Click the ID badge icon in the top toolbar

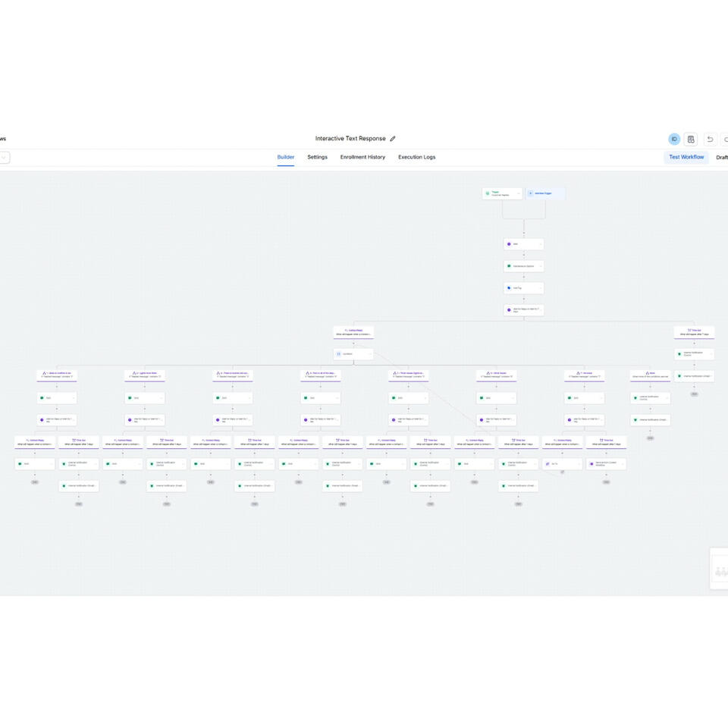pos(674,139)
